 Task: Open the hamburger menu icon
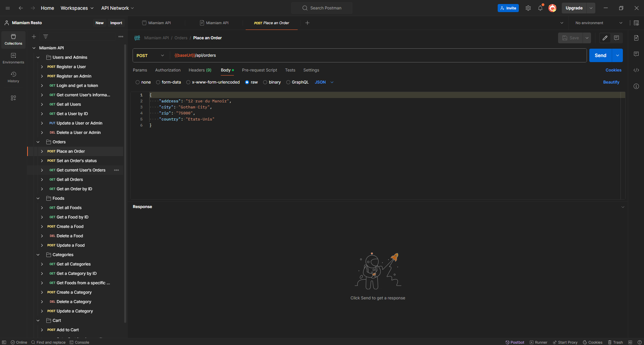click(x=8, y=8)
